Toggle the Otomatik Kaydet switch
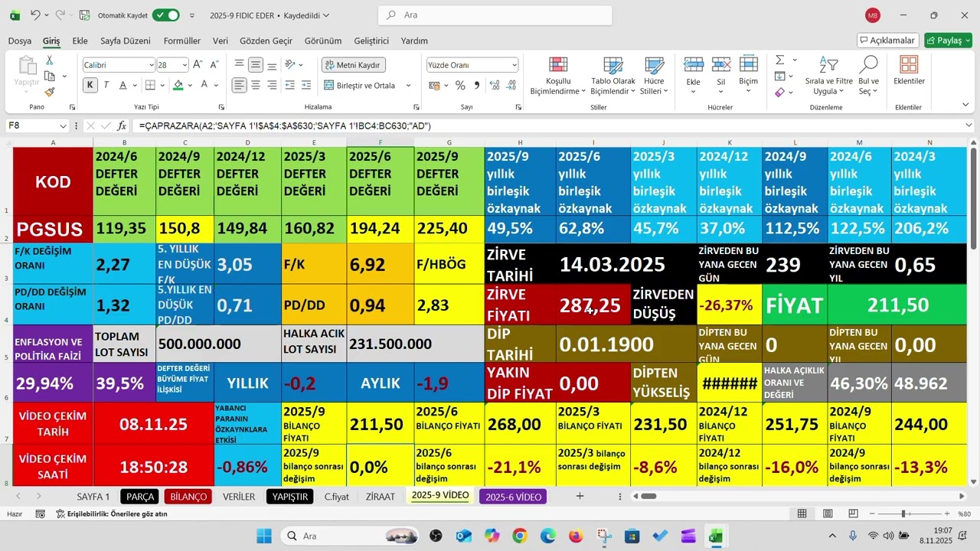This screenshot has height=551, width=980. point(165,15)
